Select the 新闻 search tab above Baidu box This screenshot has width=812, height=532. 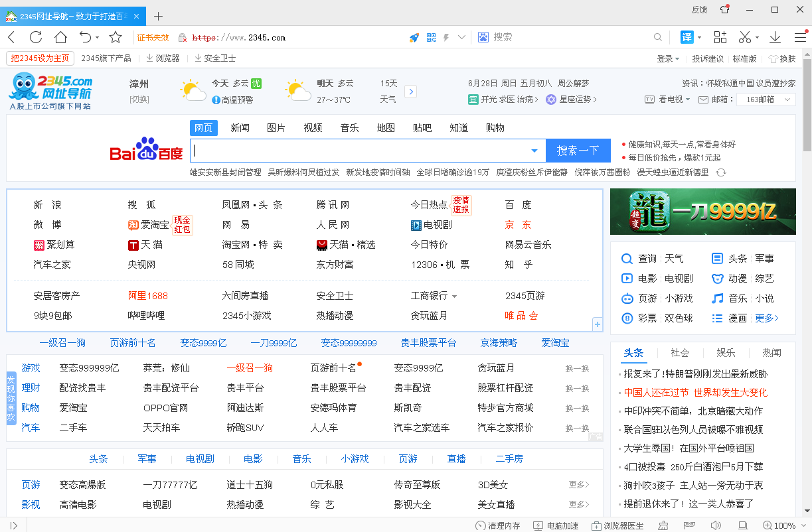click(240, 128)
